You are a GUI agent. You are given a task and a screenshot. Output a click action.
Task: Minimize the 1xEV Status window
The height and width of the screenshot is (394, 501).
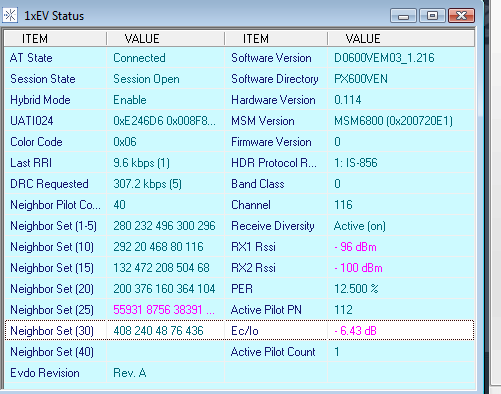click(403, 16)
